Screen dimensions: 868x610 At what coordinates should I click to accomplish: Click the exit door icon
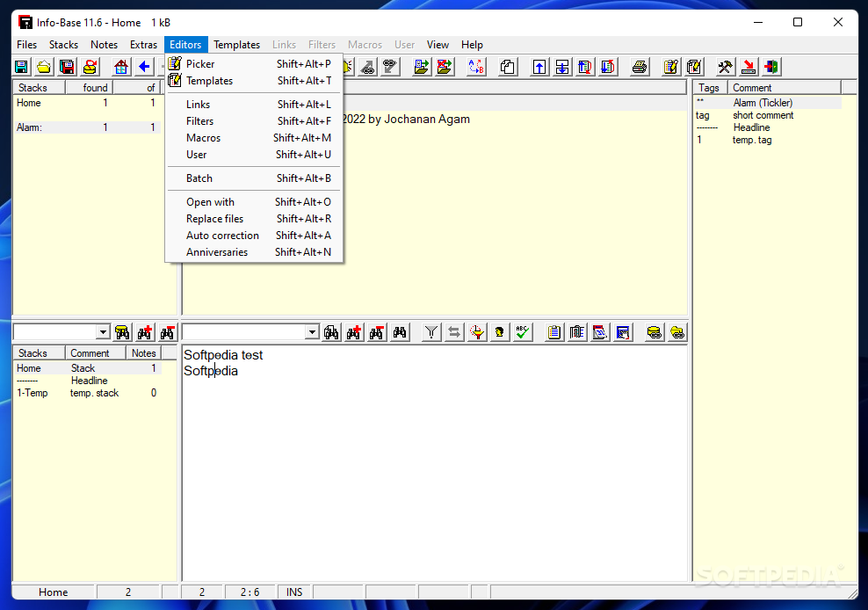tap(771, 67)
